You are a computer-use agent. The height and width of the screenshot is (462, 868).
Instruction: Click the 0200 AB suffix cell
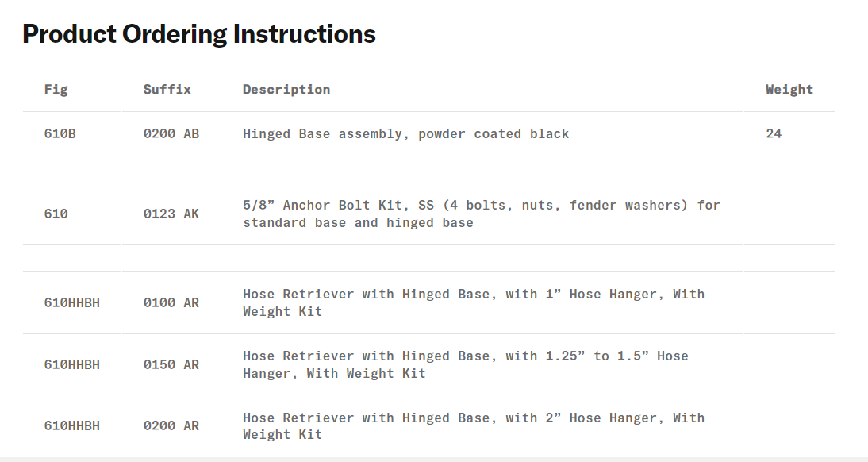[171, 134]
